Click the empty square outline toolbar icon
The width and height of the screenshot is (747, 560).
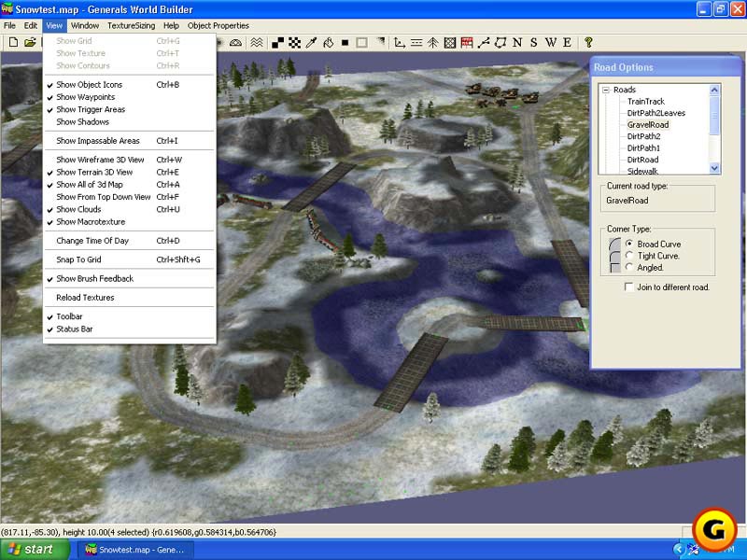pos(361,43)
